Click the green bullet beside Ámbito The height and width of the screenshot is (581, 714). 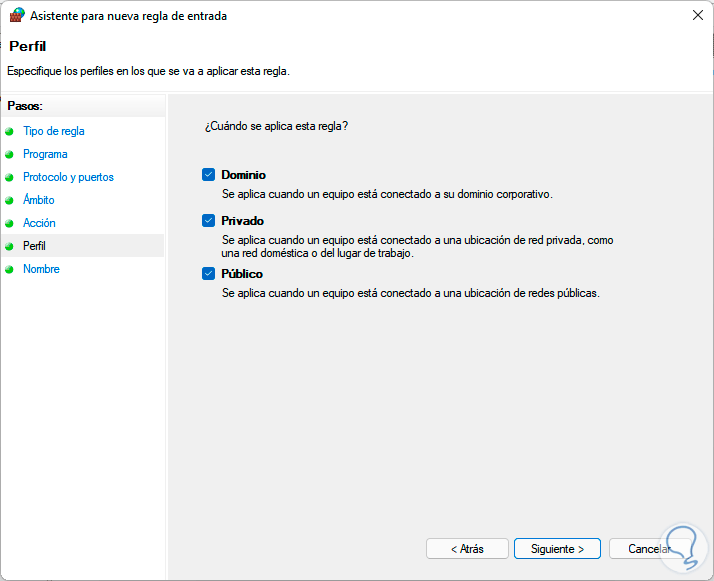tap(10, 200)
